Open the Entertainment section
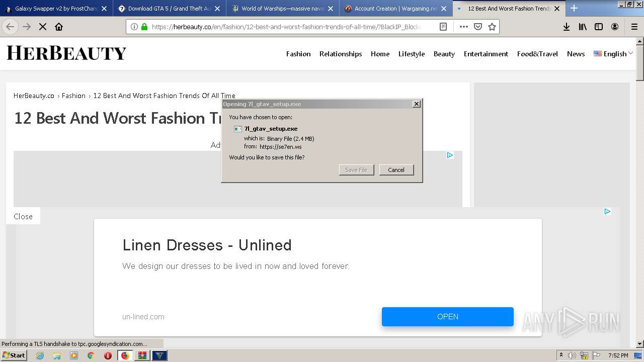Image resolution: width=644 pixels, height=362 pixels. click(486, 54)
